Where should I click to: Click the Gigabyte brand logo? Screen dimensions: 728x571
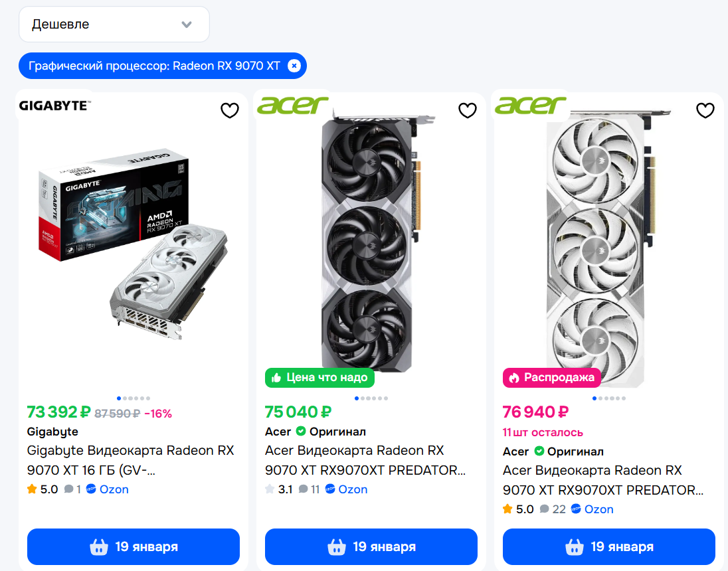pos(54,105)
